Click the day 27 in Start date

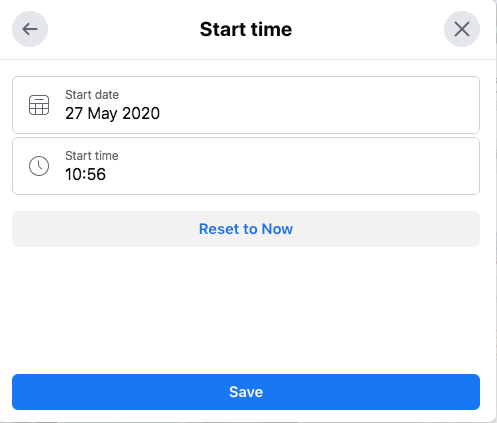(x=74, y=114)
